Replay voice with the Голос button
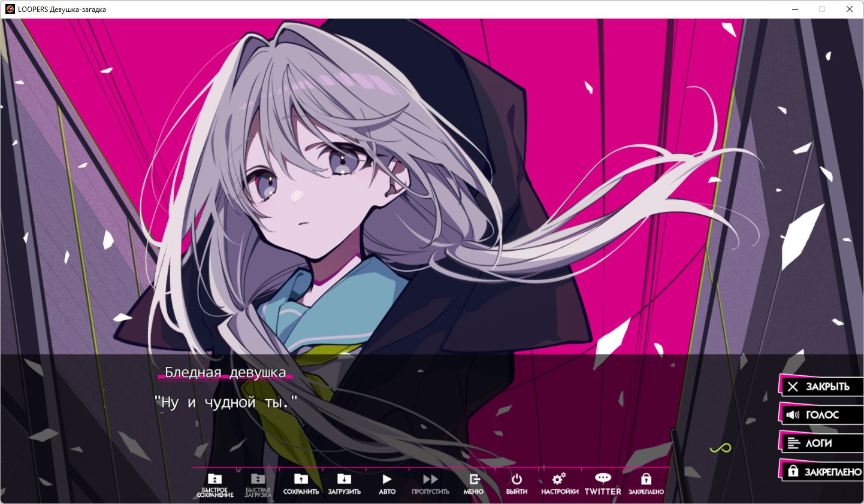 tap(821, 414)
